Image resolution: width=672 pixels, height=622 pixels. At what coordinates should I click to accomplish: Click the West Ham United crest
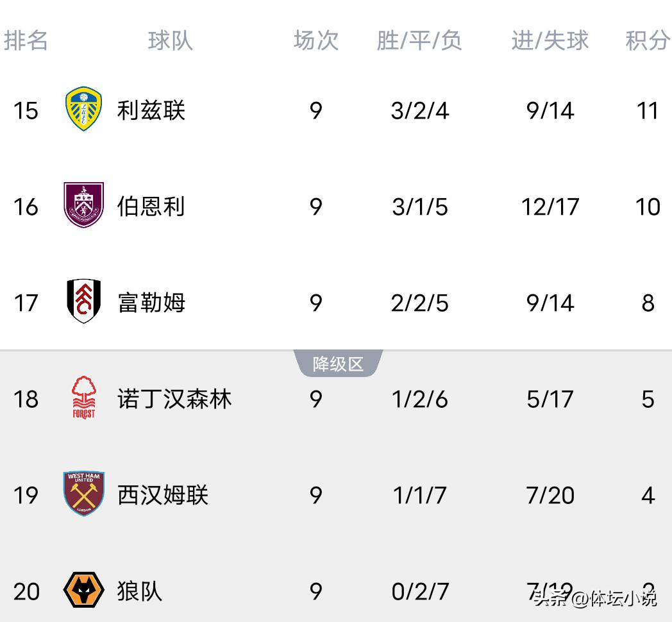pyautogui.click(x=84, y=494)
